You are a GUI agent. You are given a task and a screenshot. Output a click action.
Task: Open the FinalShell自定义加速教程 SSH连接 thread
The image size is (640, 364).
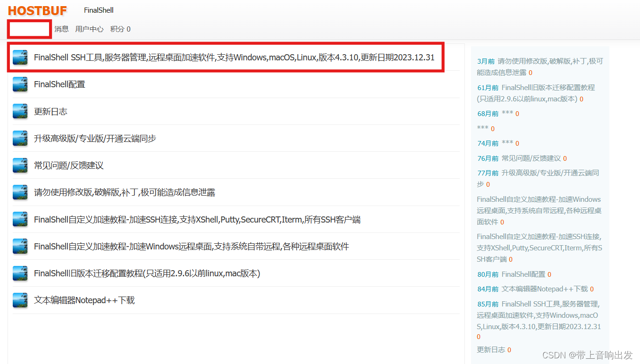pyautogui.click(x=197, y=219)
